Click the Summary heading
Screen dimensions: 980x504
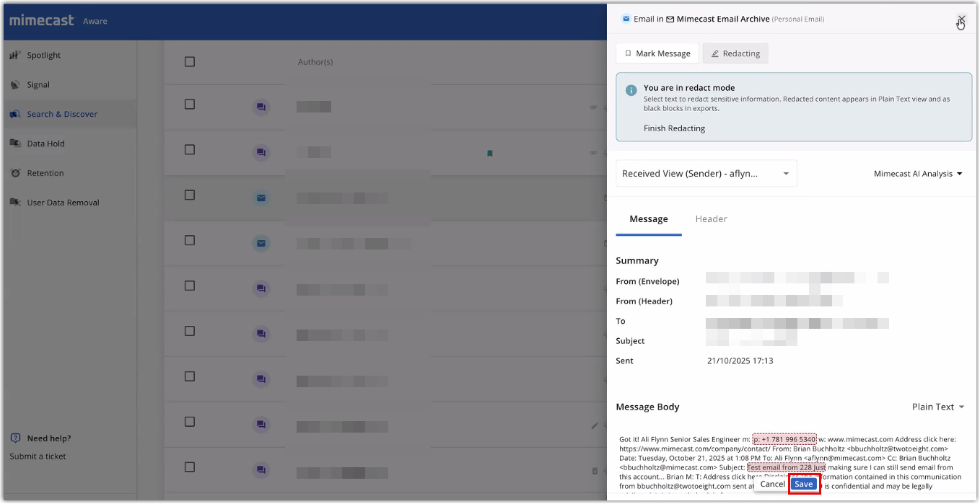tap(637, 260)
